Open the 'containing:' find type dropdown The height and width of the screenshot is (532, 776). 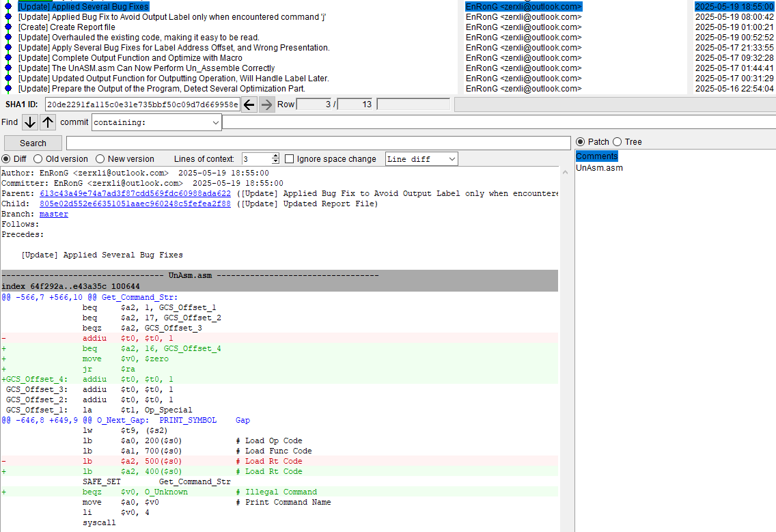pyautogui.click(x=156, y=122)
